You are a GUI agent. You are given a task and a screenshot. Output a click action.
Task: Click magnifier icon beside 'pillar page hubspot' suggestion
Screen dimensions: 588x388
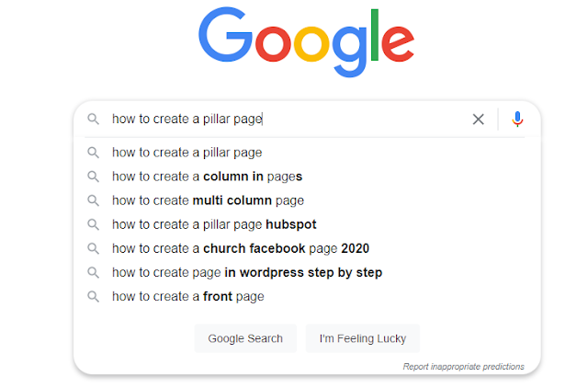(93, 223)
